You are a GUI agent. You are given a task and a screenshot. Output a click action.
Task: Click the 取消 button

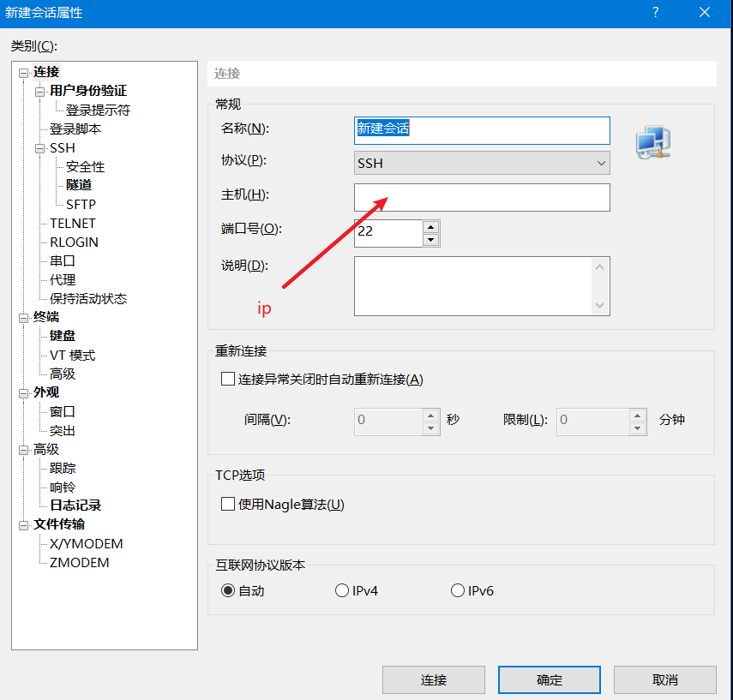(664, 680)
